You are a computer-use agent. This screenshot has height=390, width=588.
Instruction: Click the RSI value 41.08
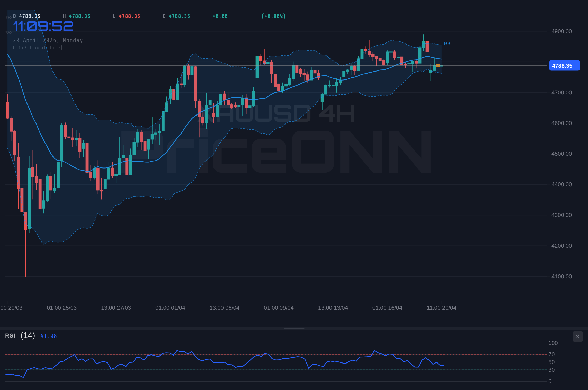click(48, 336)
